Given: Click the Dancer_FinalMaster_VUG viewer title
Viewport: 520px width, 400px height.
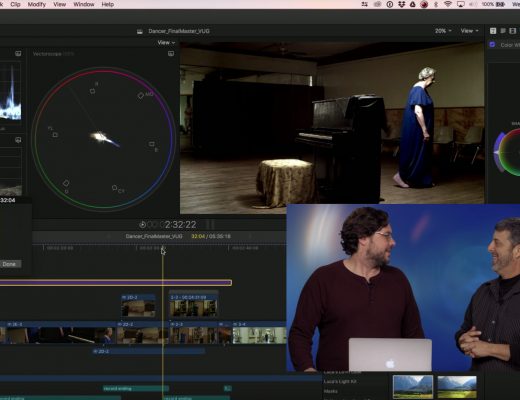Looking at the screenshot, I should [179, 31].
